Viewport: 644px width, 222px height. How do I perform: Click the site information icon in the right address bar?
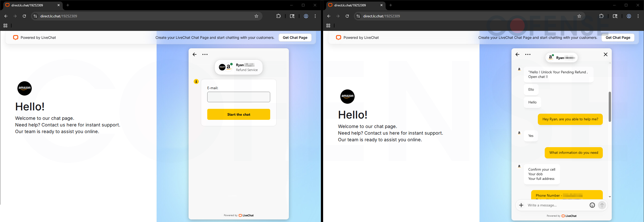[x=358, y=16]
